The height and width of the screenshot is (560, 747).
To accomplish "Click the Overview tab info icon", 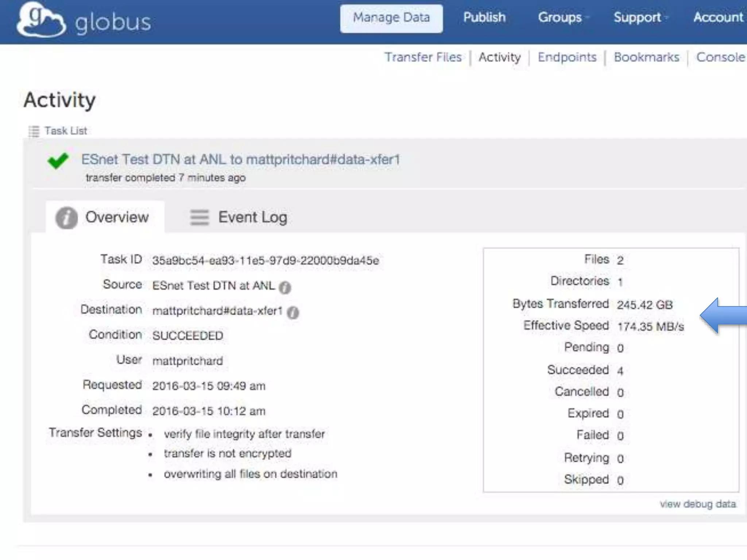I will point(66,218).
